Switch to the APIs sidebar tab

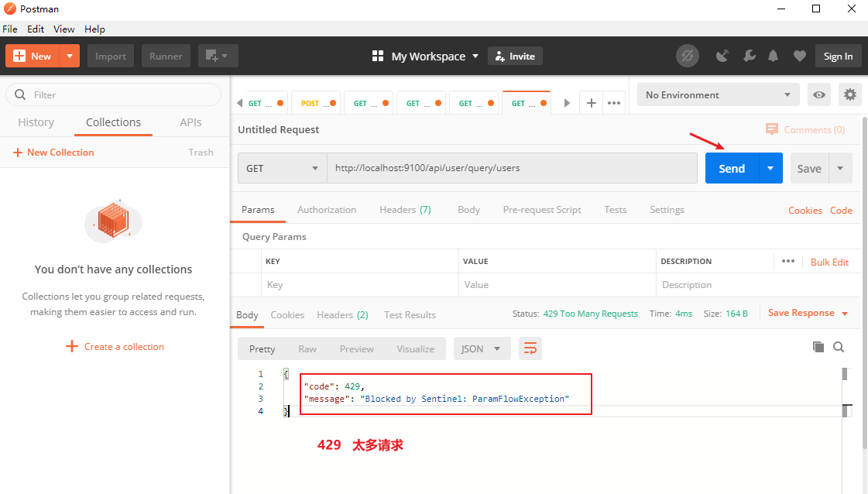click(x=190, y=122)
